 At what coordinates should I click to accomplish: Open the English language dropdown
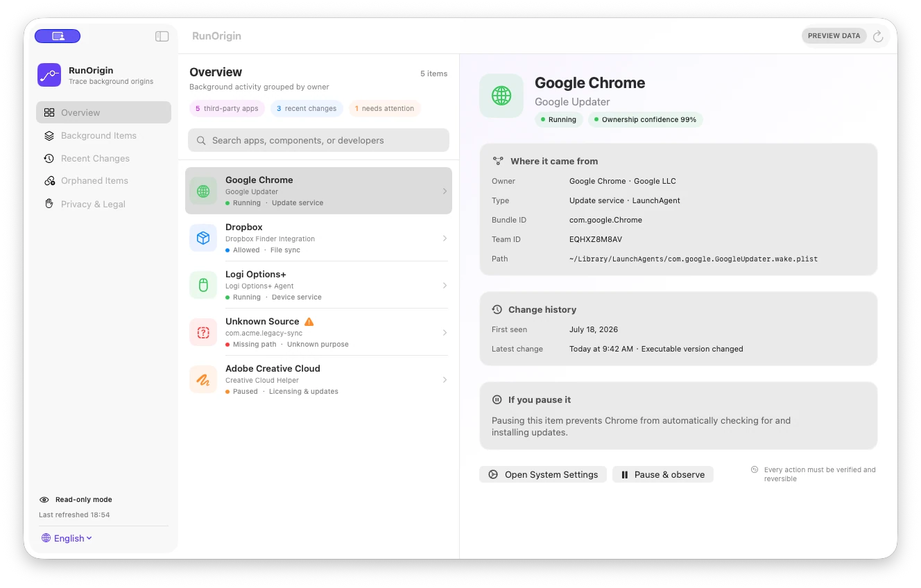coord(67,538)
